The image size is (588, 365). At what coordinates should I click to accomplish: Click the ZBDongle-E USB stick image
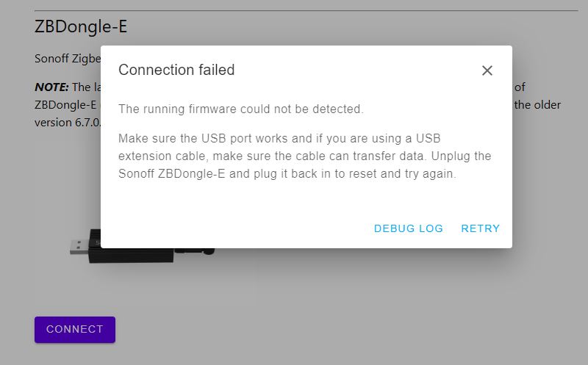(x=143, y=246)
